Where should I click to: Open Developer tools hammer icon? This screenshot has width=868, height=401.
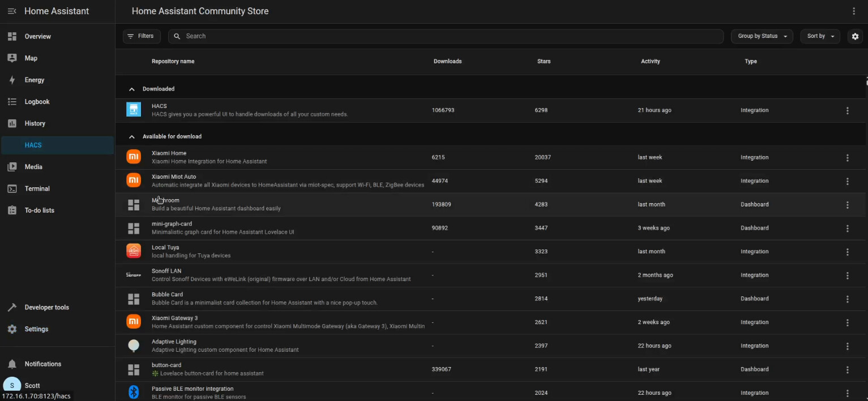12,308
